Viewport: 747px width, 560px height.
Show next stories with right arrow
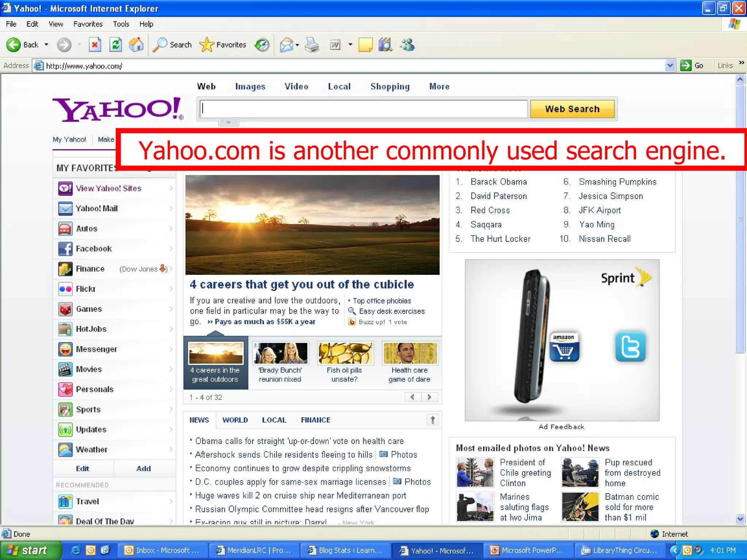pos(430,397)
